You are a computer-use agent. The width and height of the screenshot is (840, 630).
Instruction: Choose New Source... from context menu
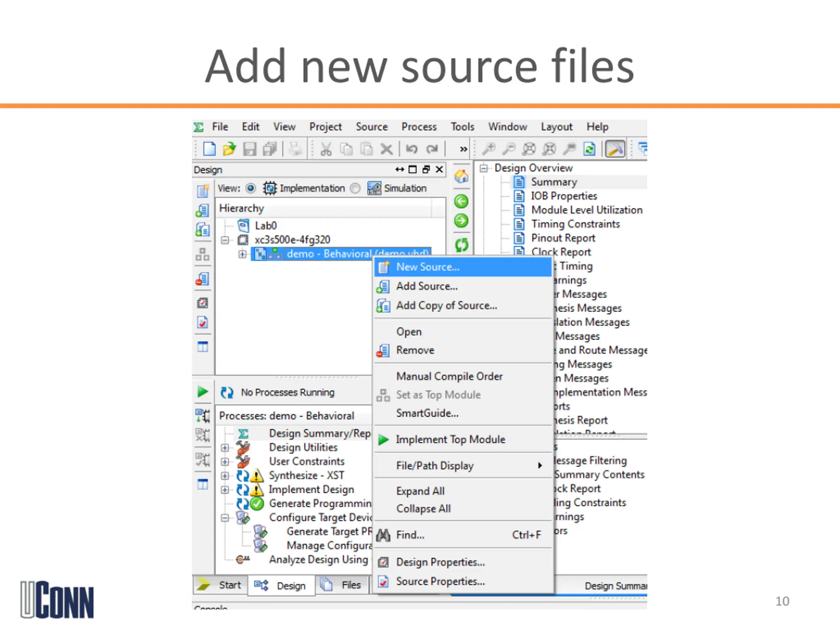point(463,267)
